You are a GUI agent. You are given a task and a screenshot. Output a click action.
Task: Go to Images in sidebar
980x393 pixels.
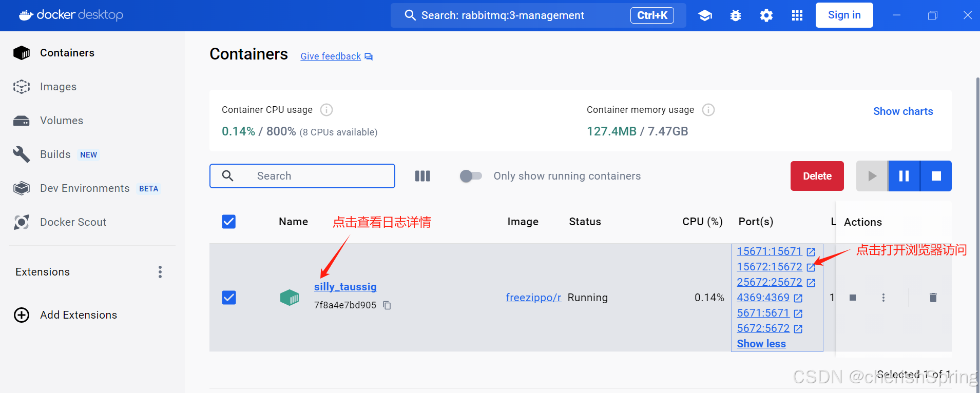pyautogui.click(x=58, y=87)
